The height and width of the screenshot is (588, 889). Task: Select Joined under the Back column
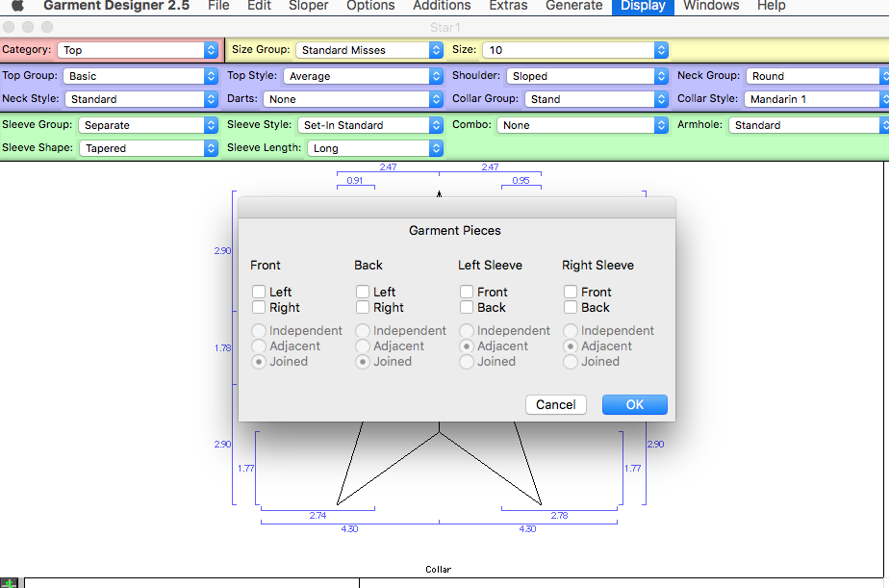(363, 362)
